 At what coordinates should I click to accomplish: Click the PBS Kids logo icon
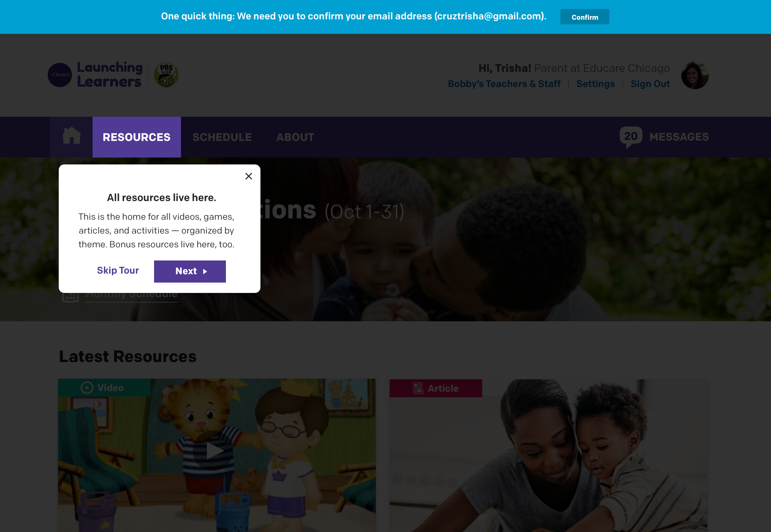pos(166,75)
